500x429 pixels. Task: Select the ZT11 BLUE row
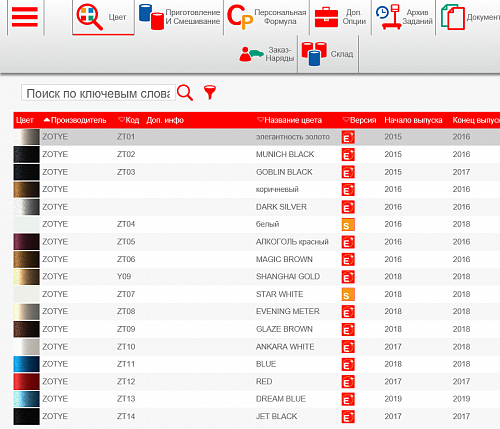click(257, 364)
